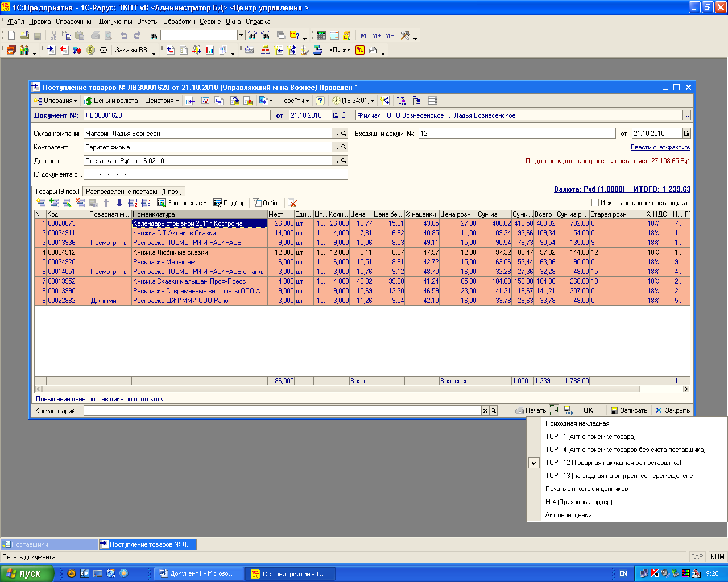Click the M+ memory button

(x=377, y=35)
